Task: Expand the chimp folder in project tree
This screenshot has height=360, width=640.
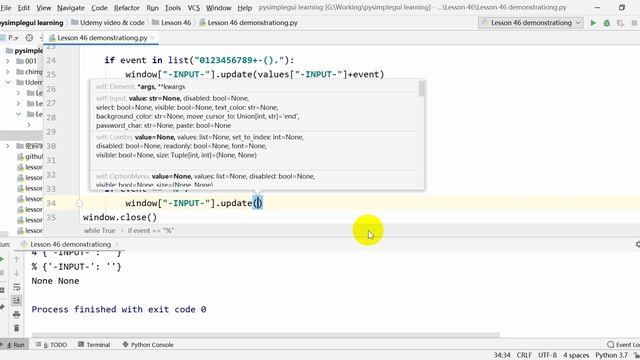Action: pyautogui.click(x=8, y=72)
